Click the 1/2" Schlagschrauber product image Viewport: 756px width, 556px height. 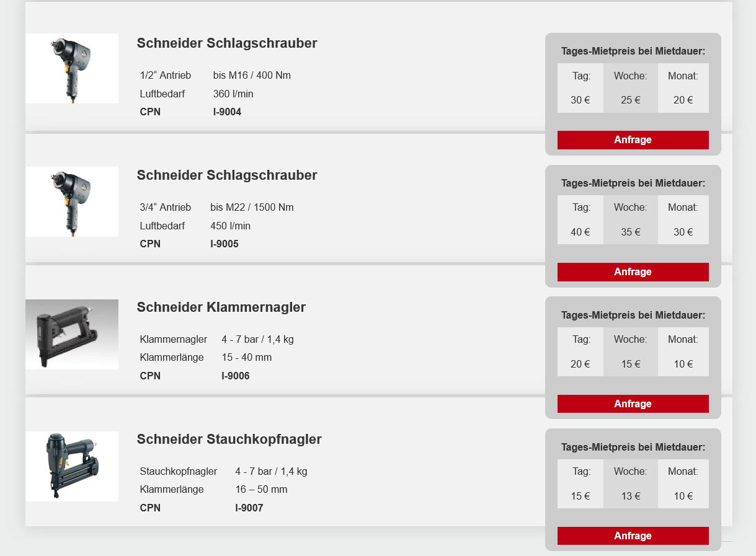point(72,68)
